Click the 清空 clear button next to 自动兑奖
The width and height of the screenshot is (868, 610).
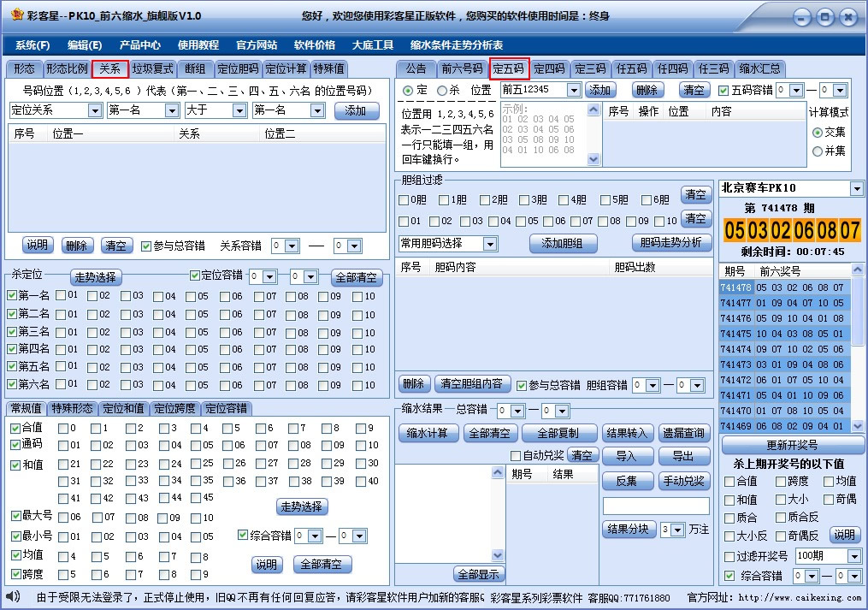[583, 455]
